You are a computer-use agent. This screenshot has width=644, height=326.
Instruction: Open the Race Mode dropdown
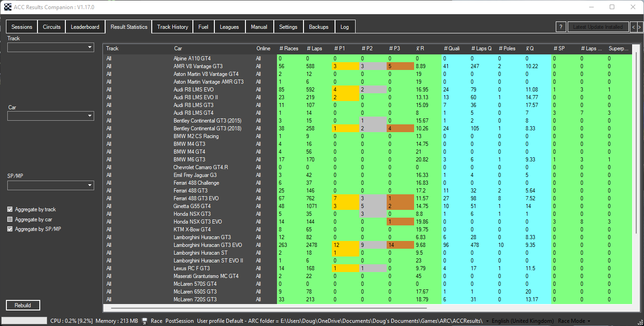point(575,321)
